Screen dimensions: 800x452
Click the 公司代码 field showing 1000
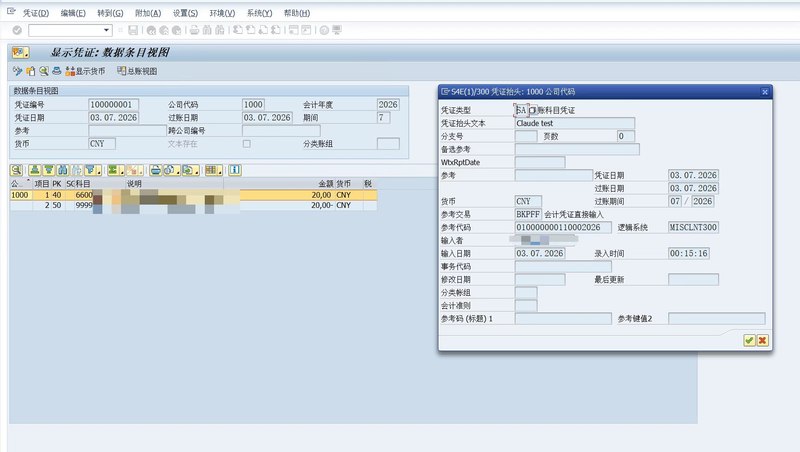[x=253, y=105]
